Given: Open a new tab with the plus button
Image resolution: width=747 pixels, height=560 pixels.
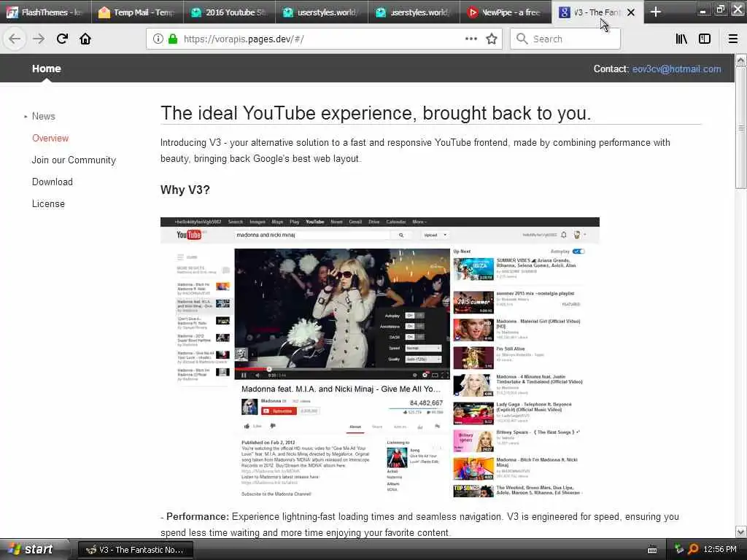Looking at the screenshot, I should [656, 12].
